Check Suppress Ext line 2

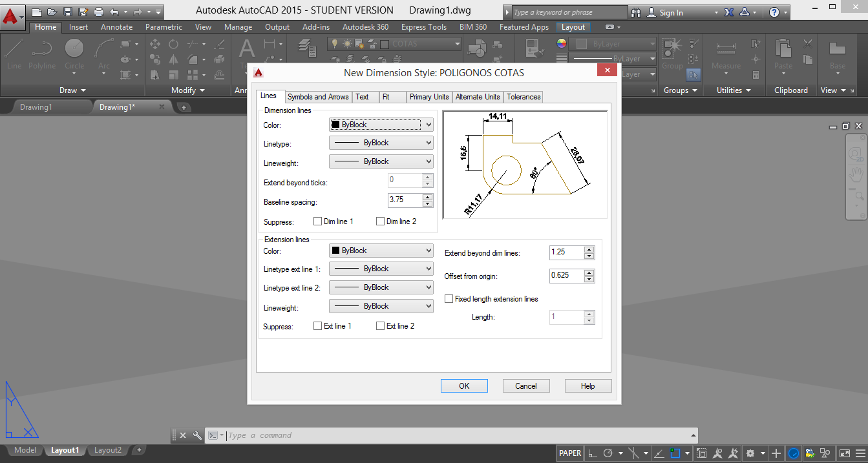[x=380, y=326]
